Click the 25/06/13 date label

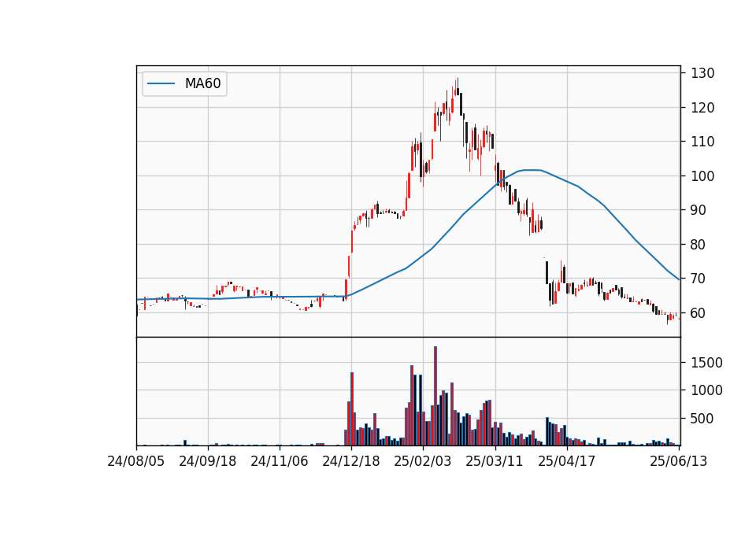click(679, 461)
